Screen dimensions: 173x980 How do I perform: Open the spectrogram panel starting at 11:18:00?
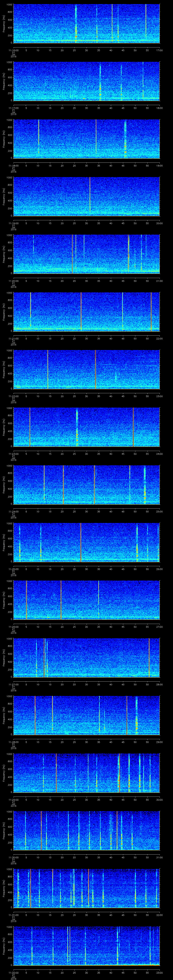click(x=86, y=139)
